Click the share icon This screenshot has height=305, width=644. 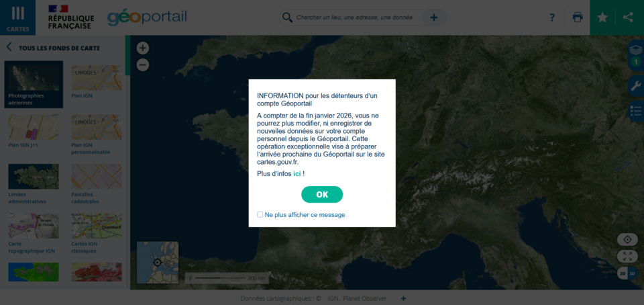pyautogui.click(x=629, y=17)
